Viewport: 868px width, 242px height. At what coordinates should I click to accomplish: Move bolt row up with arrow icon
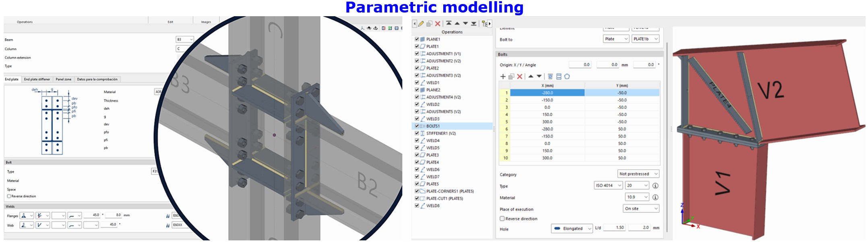point(531,76)
